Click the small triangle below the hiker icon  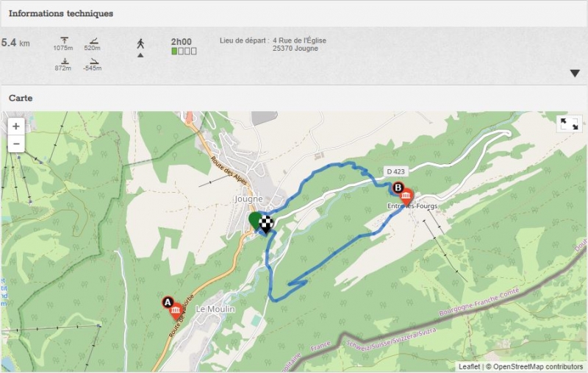(x=140, y=55)
